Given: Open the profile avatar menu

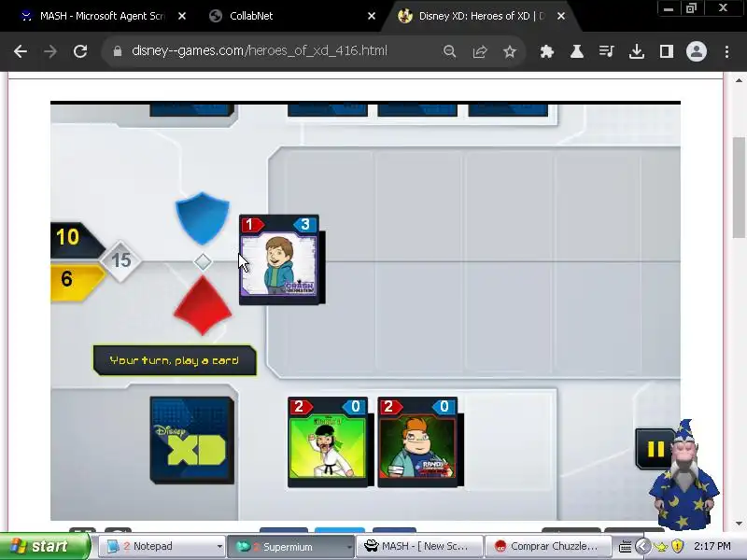Looking at the screenshot, I should pos(696,51).
